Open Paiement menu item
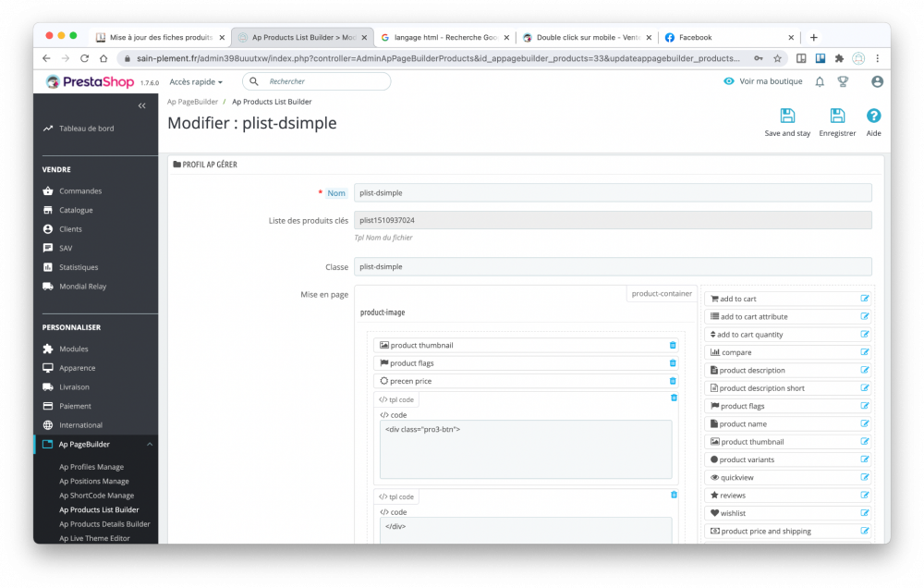Image resolution: width=924 pixels, height=588 pixels. tap(75, 407)
